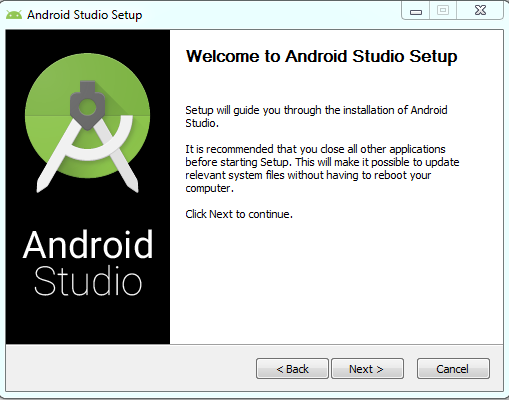Close the Android Studio Setup window

(x=480, y=11)
